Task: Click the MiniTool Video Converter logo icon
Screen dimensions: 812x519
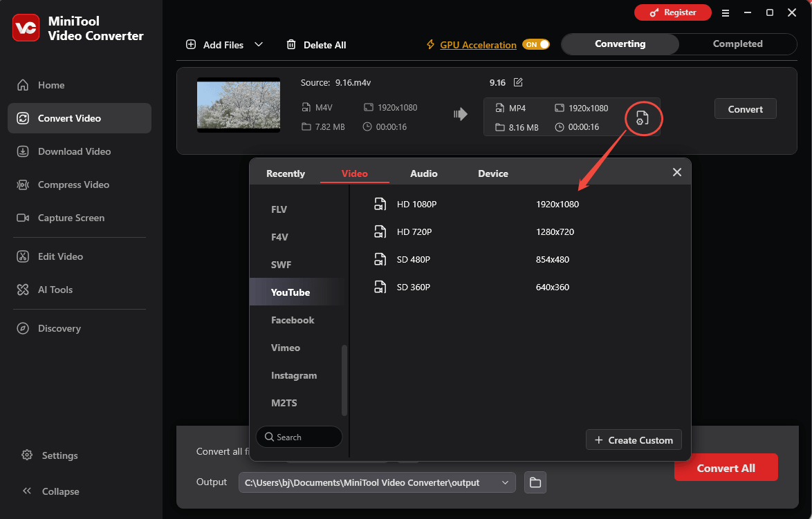Action: tap(26, 28)
